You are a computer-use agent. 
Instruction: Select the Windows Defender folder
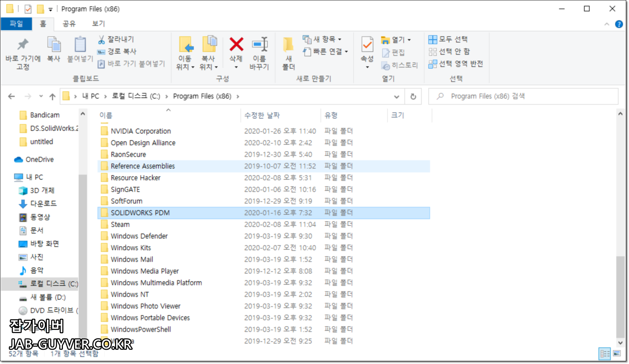[x=264, y=236]
